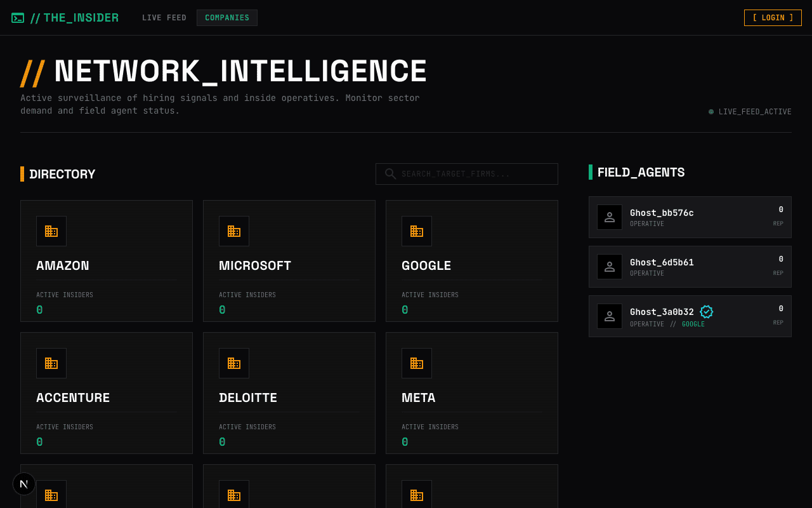812x508 pixels.
Task: Open the ACCENTURE company name
Action: [x=73, y=398]
